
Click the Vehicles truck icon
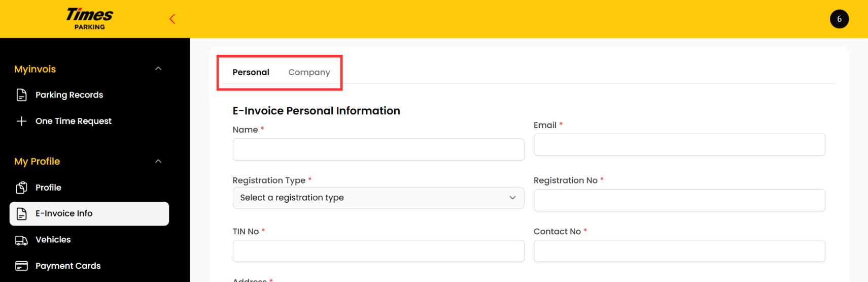(x=21, y=240)
